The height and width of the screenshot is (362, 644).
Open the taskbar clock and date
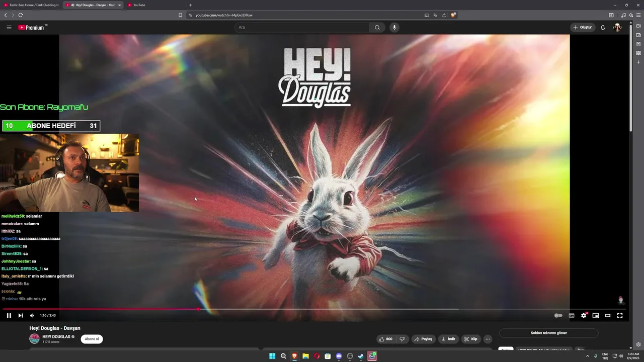point(633,356)
